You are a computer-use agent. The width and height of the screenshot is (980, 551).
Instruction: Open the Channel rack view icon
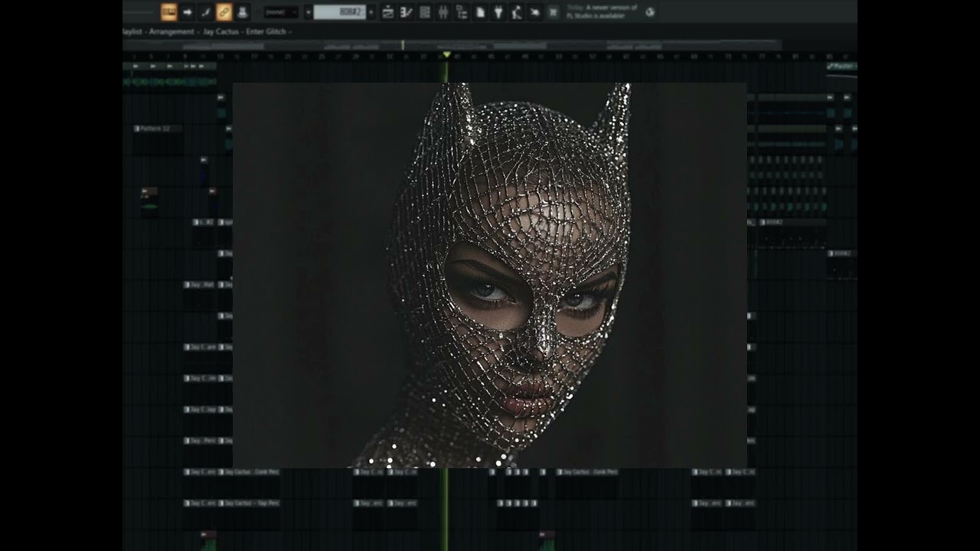pyautogui.click(x=424, y=12)
